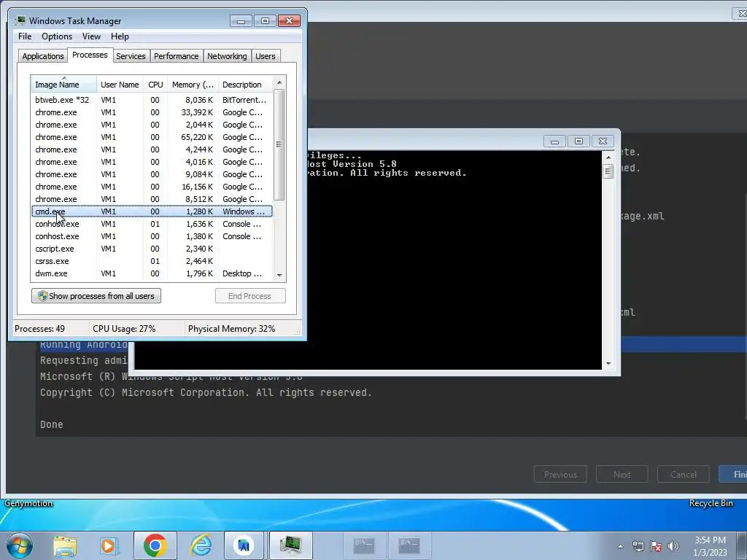The image size is (747, 560).
Task: Show hidden tray icons arrow
Action: pyautogui.click(x=620, y=546)
